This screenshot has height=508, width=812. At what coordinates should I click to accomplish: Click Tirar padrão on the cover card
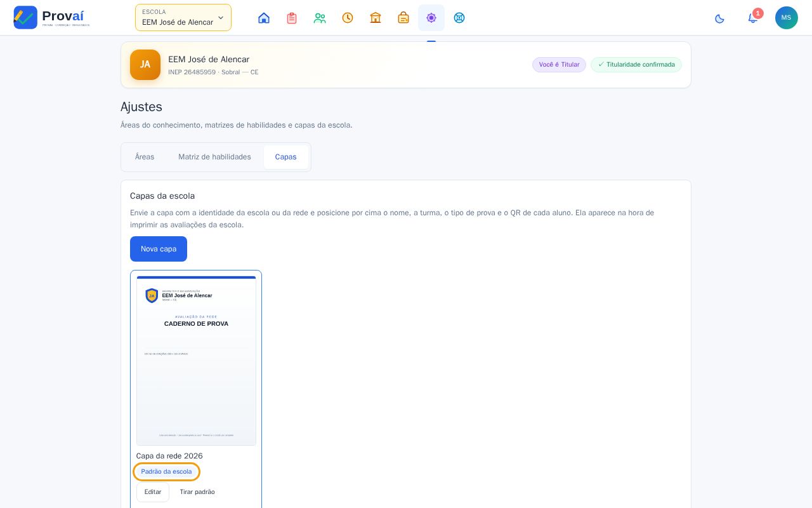[197, 492]
